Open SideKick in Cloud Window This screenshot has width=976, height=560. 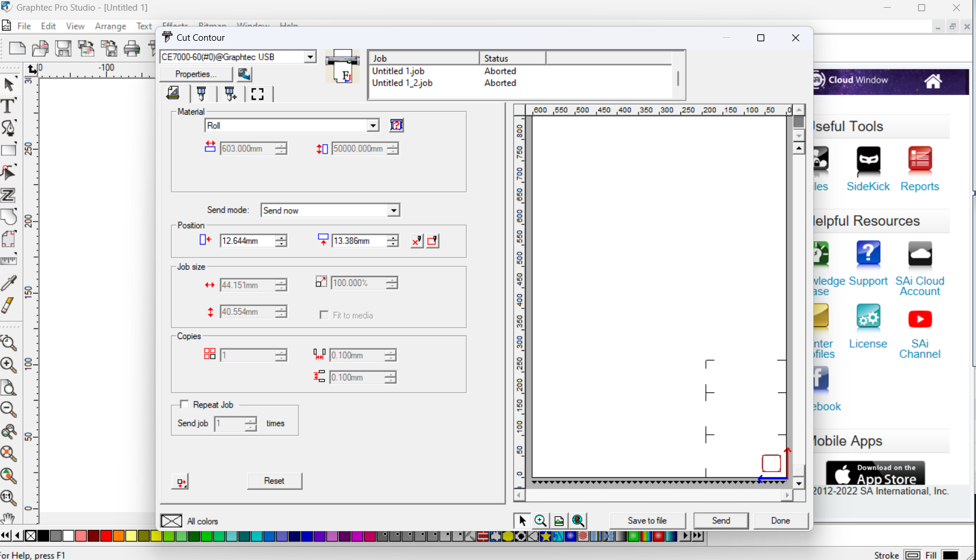pos(868,169)
